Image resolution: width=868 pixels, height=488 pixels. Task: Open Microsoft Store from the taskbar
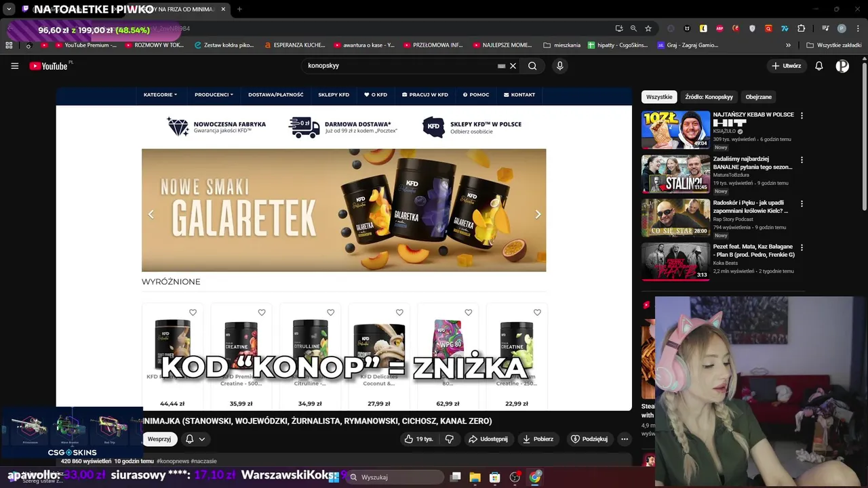(x=495, y=477)
